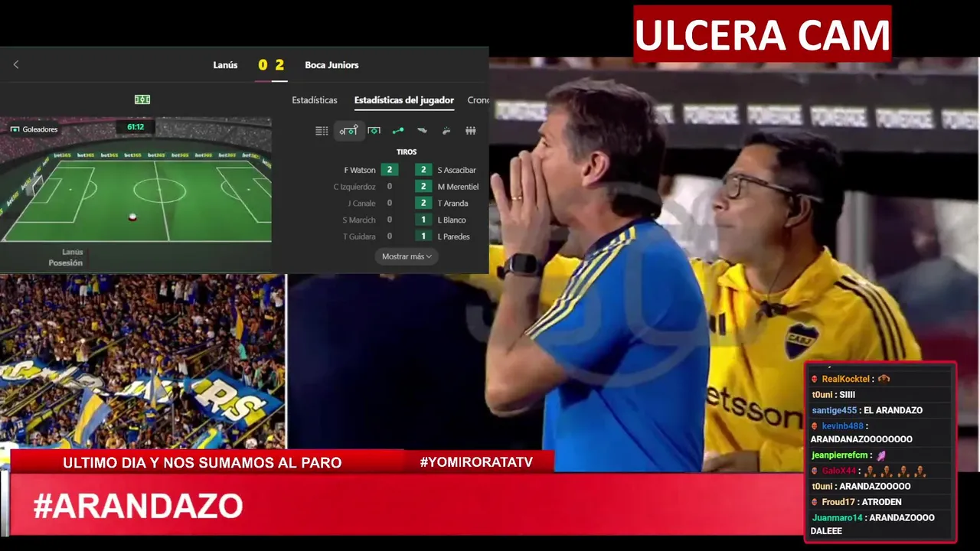980x551 pixels.
Task: Select the S Ascacibar player row
Action: 446,170
